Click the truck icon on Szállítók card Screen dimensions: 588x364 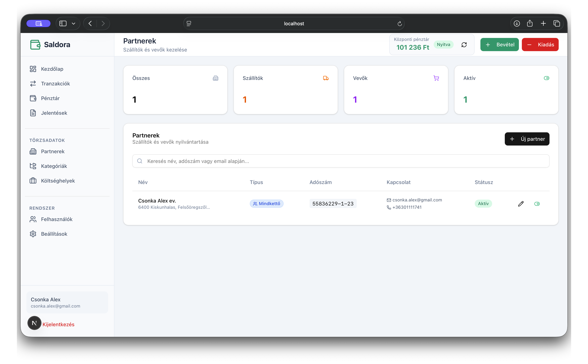point(326,78)
